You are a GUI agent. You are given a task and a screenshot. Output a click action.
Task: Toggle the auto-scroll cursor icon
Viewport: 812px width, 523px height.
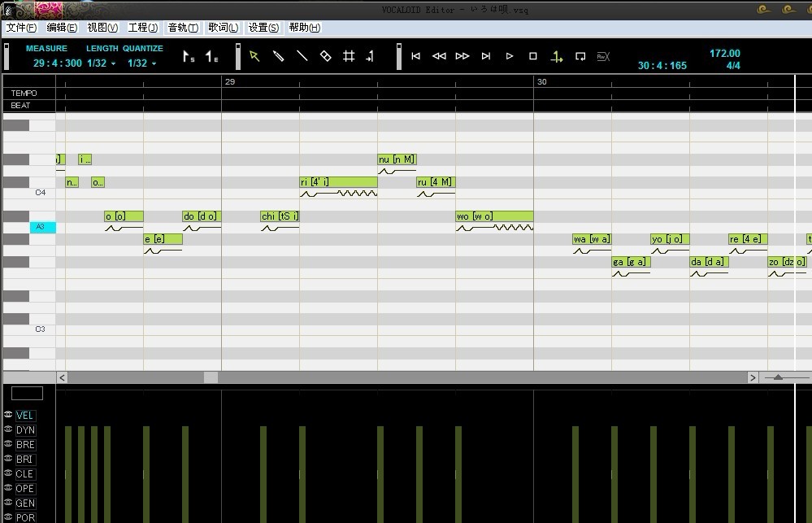click(x=557, y=56)
